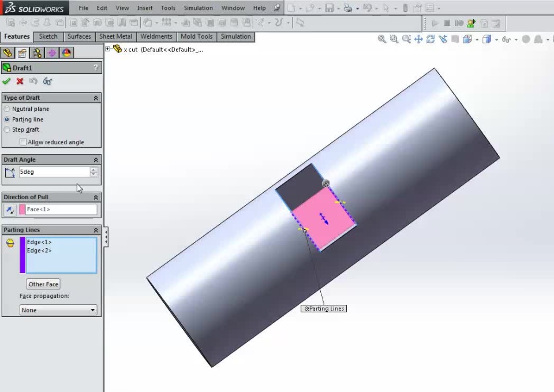
Task: Click the reverse direction arrow button
Action: click(10, 210)
